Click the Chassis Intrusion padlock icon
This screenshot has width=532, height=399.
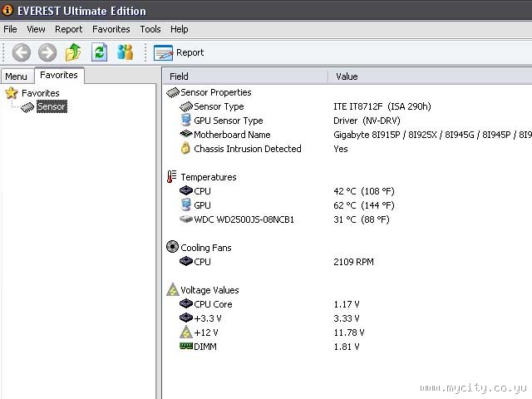(x=185, y=148)
